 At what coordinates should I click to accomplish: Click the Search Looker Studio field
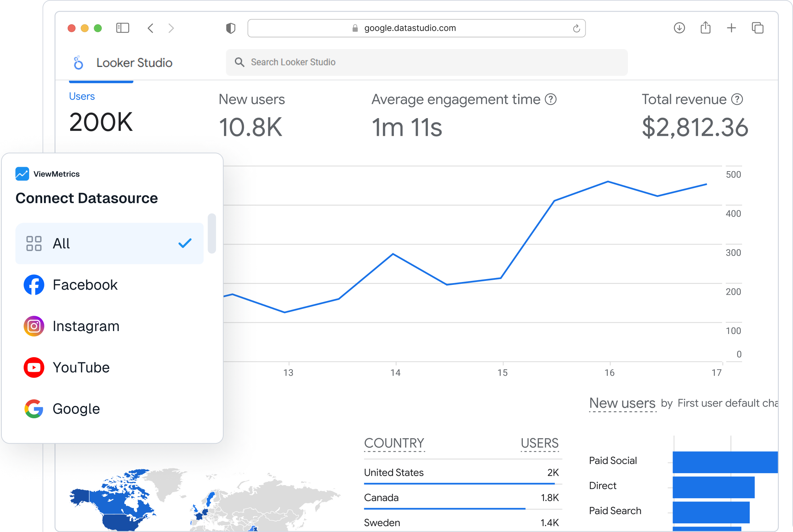426,62
